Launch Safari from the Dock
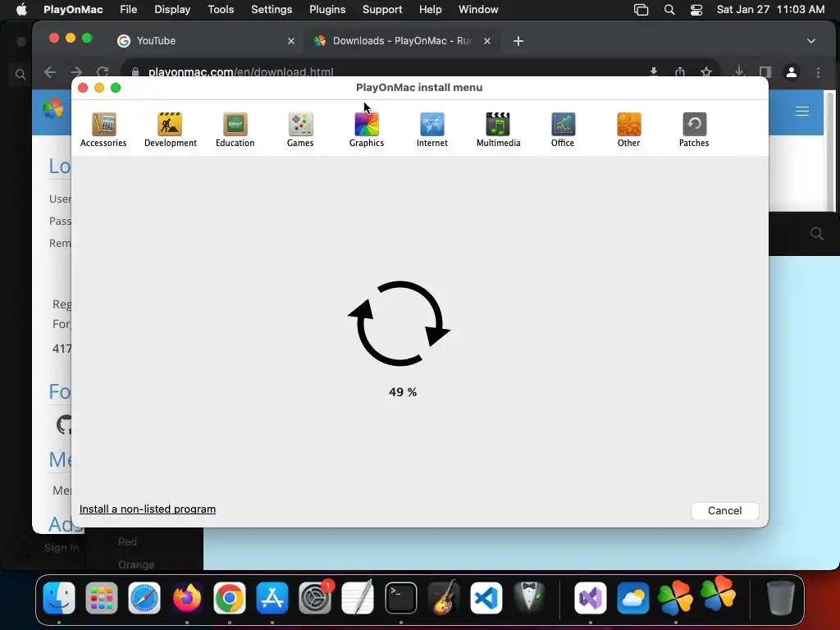Viewport: 840px width, 630px height. pos(144,598)
